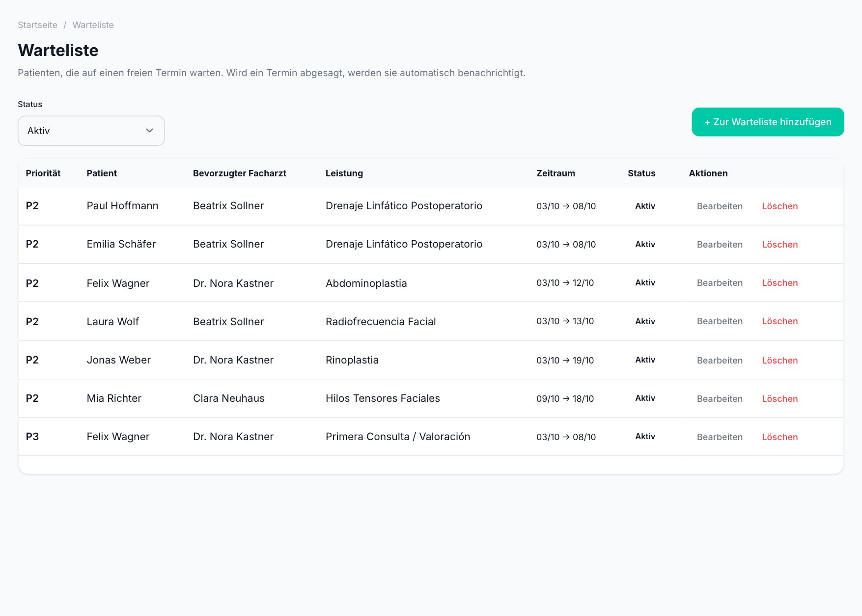
Task: Click Löschen for Mia Richter
Action: coord(779,399)
